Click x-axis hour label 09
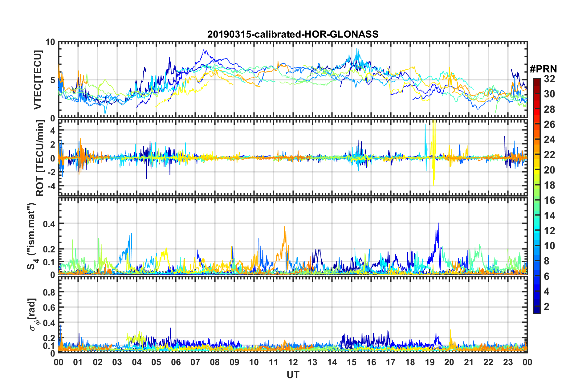586x392 pixels. tap(234, 362)
